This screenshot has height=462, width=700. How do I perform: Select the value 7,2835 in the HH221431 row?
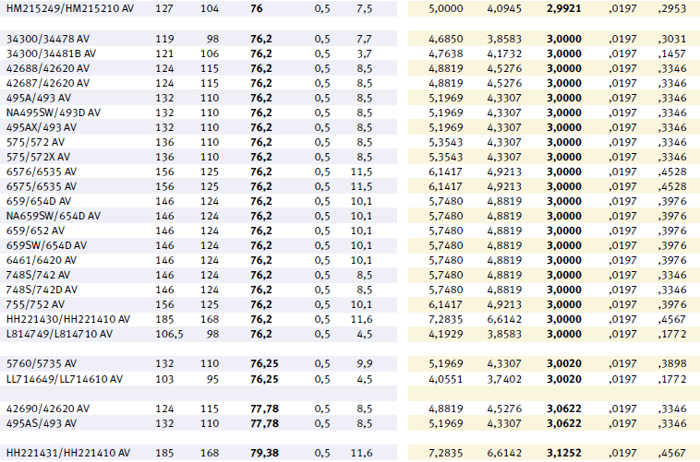click(x=446, y=453)
